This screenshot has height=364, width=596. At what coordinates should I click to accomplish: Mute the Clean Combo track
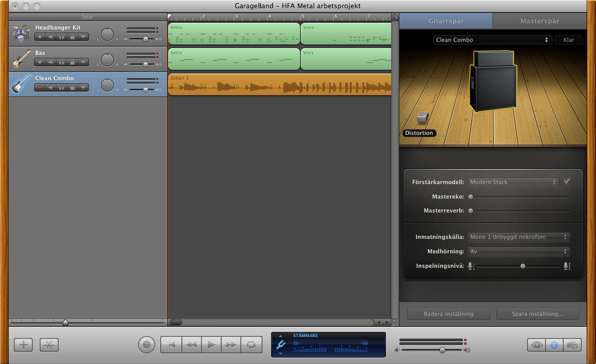(51, 87)
